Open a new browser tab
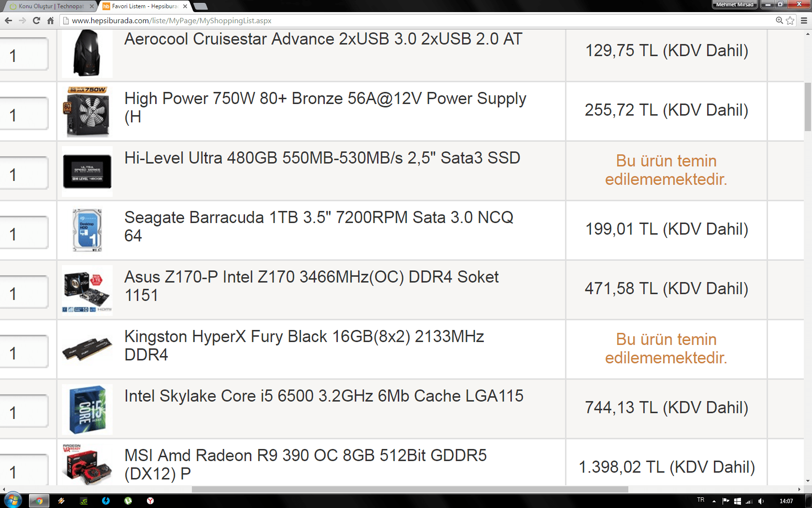Viewport: 812px width, 508px height. pyautogui.click(x=200, y=6)
